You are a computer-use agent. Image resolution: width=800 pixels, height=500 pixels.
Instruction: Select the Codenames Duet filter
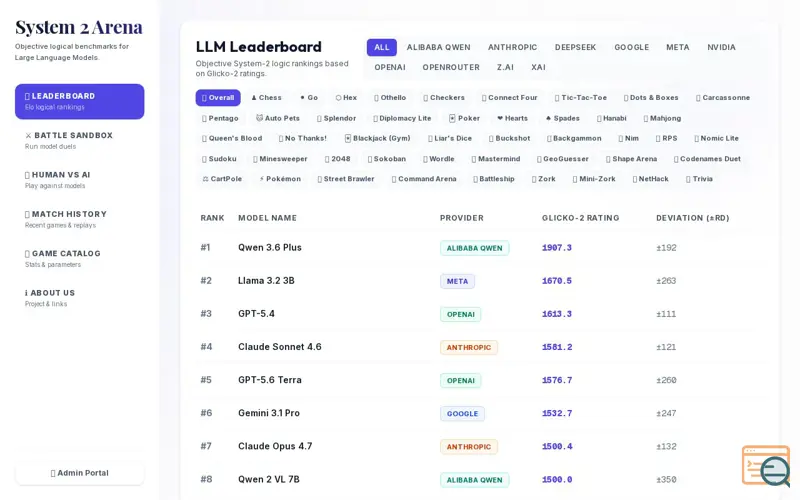[x=707, y=159]
